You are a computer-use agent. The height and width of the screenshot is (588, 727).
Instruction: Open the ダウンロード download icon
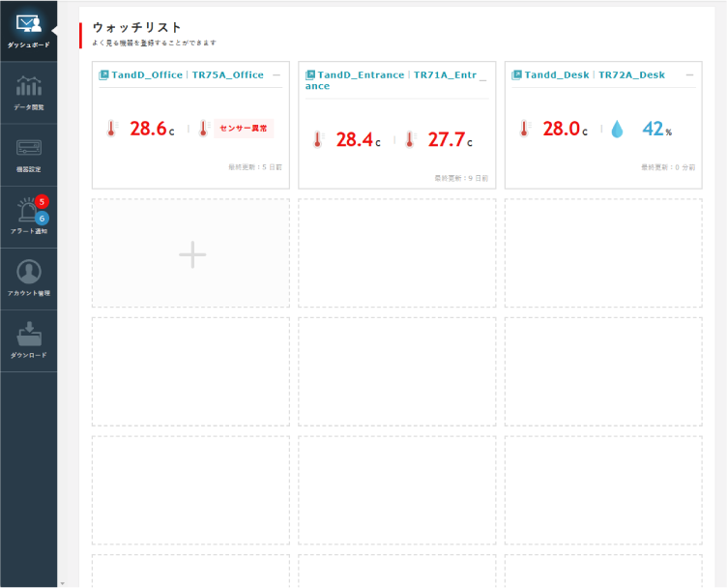pos(28,334)
